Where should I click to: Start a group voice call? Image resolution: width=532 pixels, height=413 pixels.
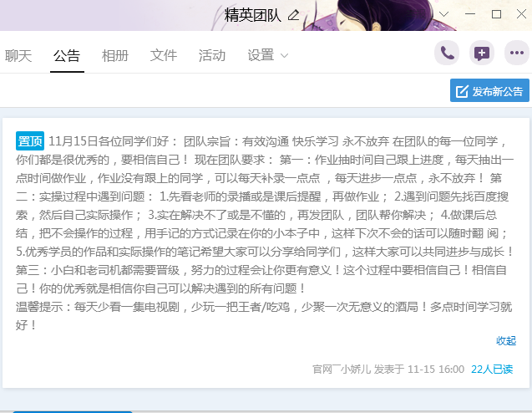tap(447, 53)
